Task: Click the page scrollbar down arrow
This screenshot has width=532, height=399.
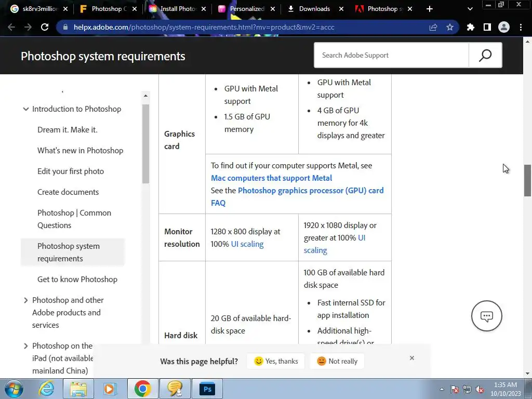Action: coord(527,374)
